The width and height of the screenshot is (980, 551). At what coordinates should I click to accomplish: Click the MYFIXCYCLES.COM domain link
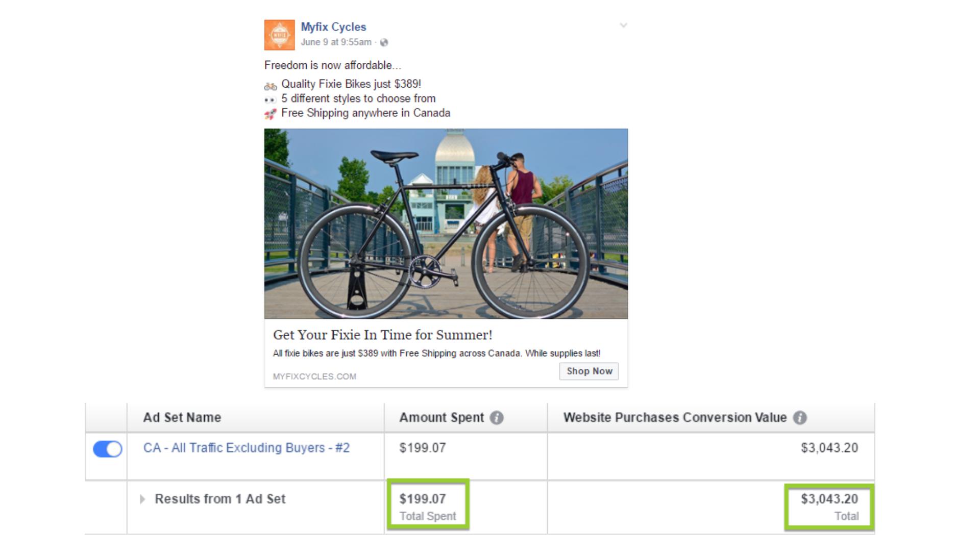(314, 377)
